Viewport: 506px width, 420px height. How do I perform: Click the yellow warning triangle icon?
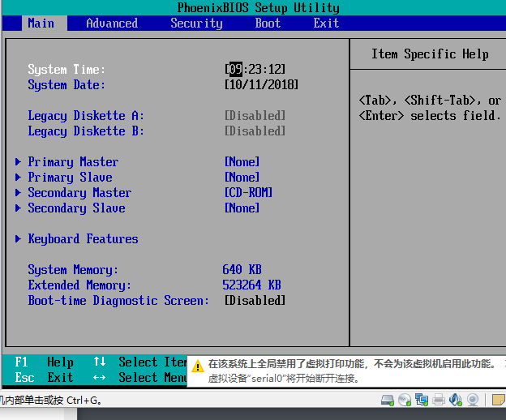coord(198,366)
